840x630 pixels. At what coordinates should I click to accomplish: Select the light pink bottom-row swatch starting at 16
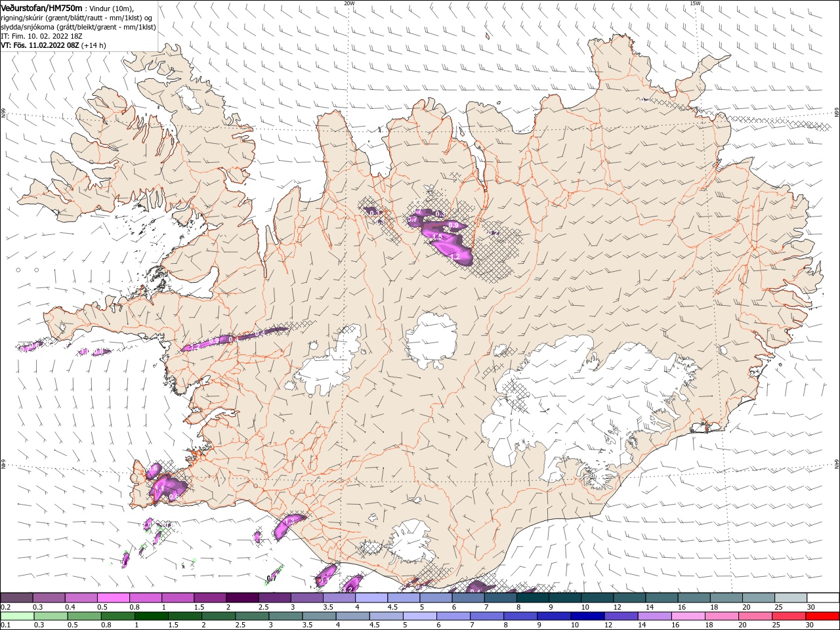(687, 616)
